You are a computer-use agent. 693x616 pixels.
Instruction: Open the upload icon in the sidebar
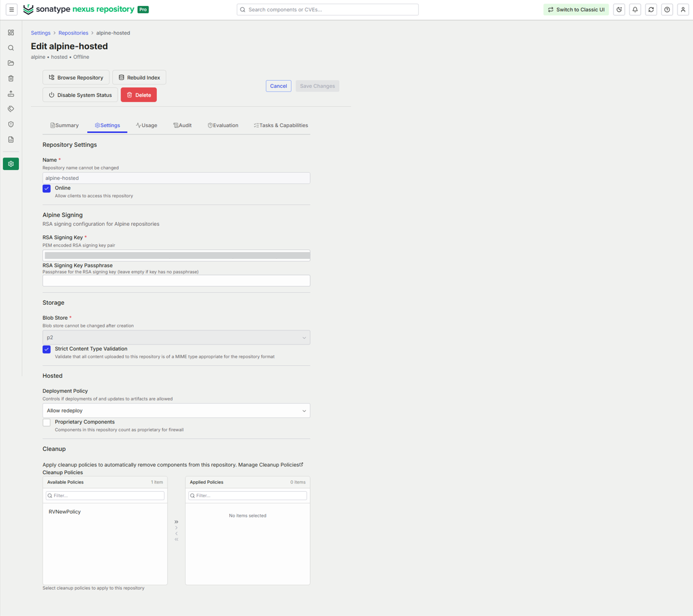pos(11,94)
